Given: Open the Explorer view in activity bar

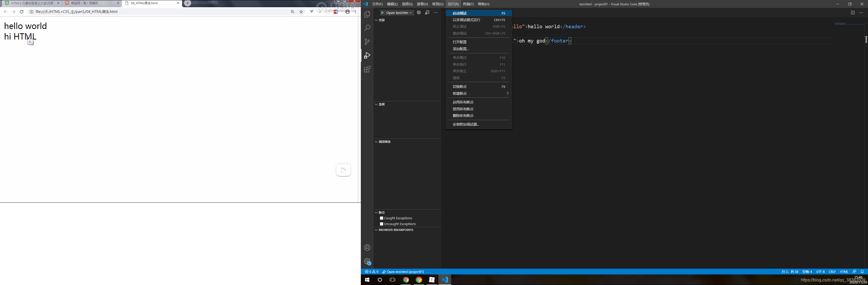Looking at the screenshot, I should [x=367, y=15].
